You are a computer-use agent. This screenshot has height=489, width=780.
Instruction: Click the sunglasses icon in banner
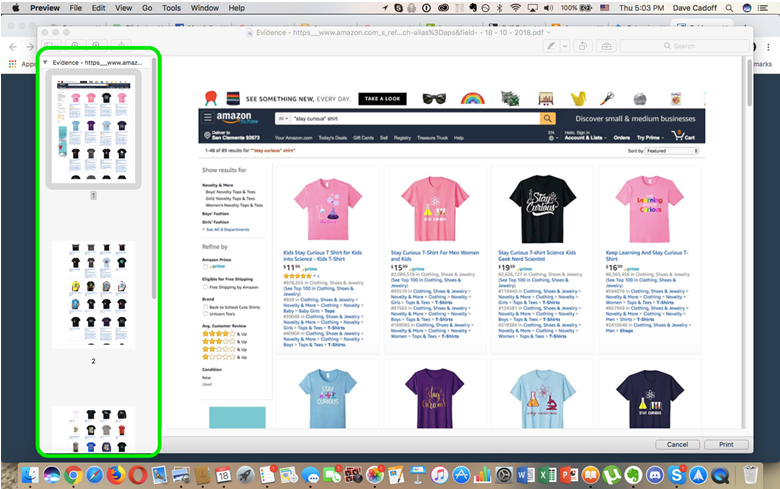434,98
